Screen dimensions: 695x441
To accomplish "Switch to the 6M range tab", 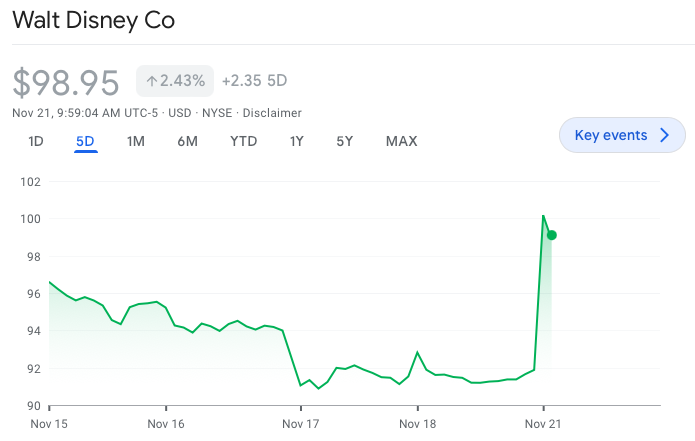I will point(187,141).
